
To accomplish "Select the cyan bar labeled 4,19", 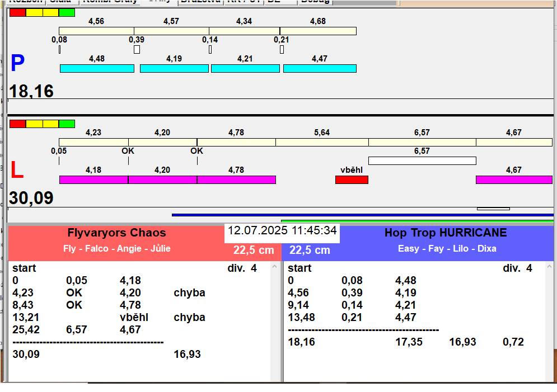I will [174, 68].
